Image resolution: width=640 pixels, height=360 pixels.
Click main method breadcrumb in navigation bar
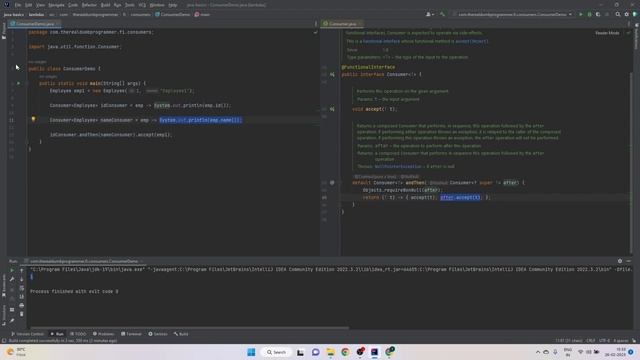point(202,14)
